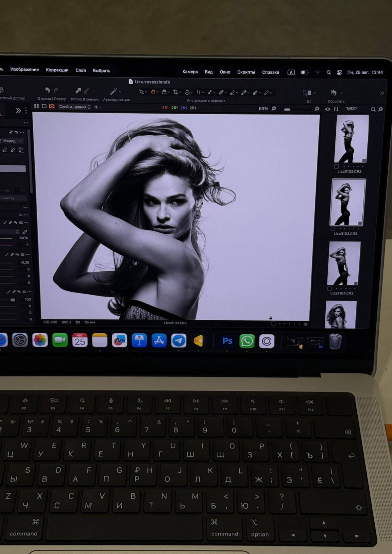Click the Copy adjustments up-arrow icon
The height and width of the screenshot is (554, 392).
point(78,91)
